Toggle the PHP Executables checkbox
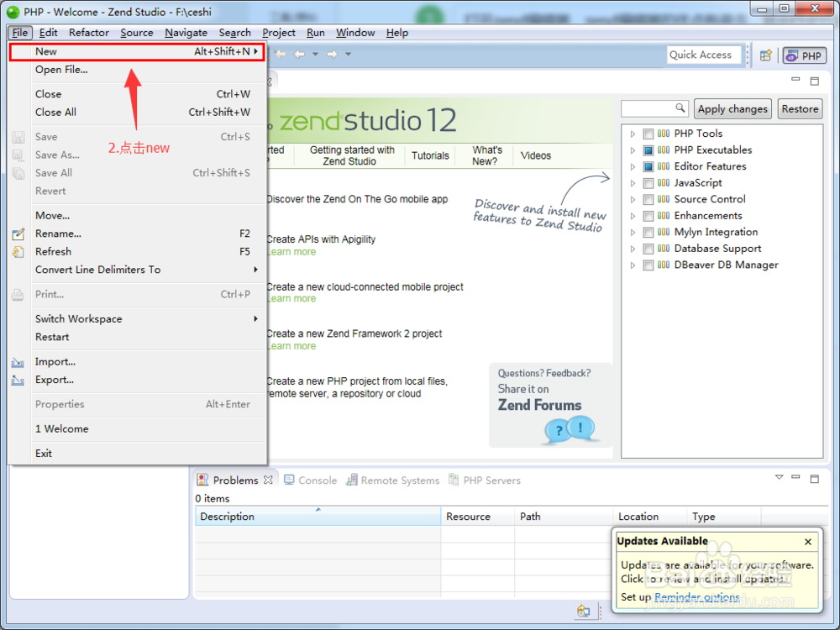Viewport: 840px width, 630px height. pos(648,150)
